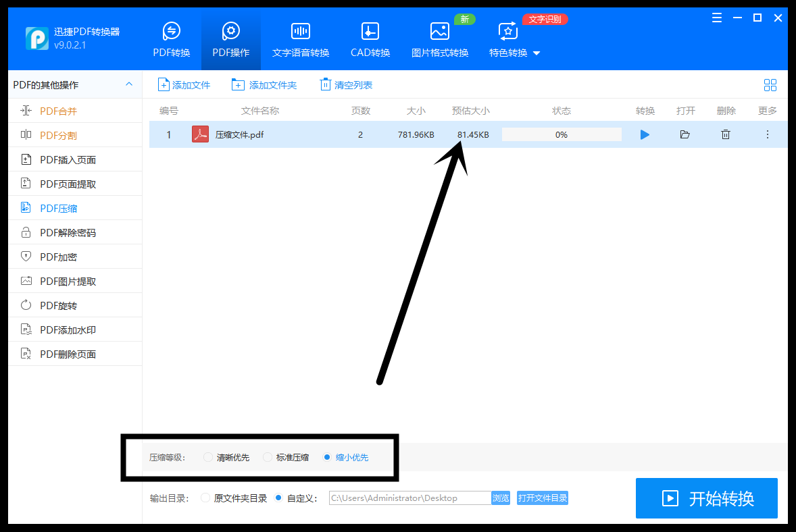Viewport: 796px width, 532px height.
Task: Select PDF图片提取 in sidebar
Action: [75, 282]
